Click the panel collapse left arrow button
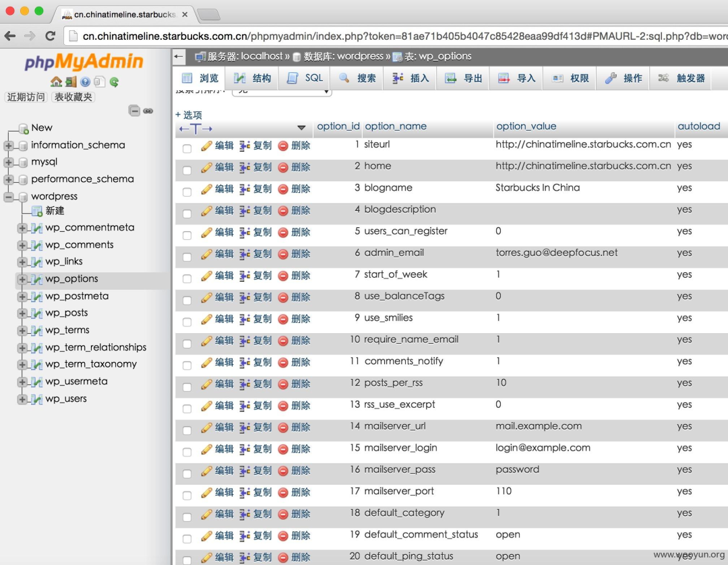This screenshot has width=728, height=565. [x=179, y=57]
